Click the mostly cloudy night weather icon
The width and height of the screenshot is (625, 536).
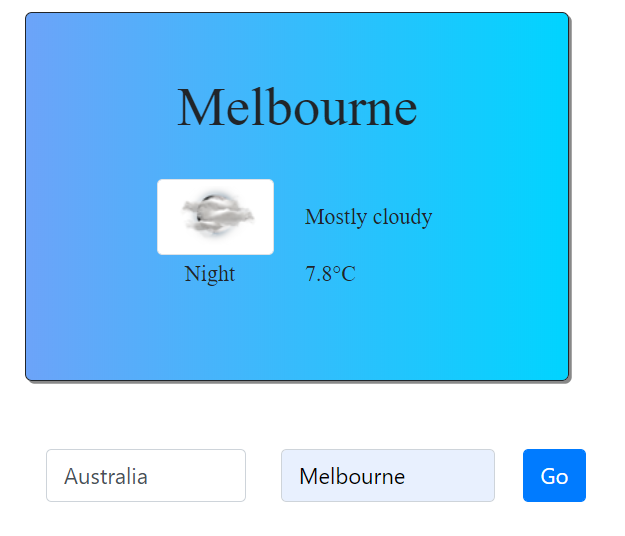click(217, 216)
